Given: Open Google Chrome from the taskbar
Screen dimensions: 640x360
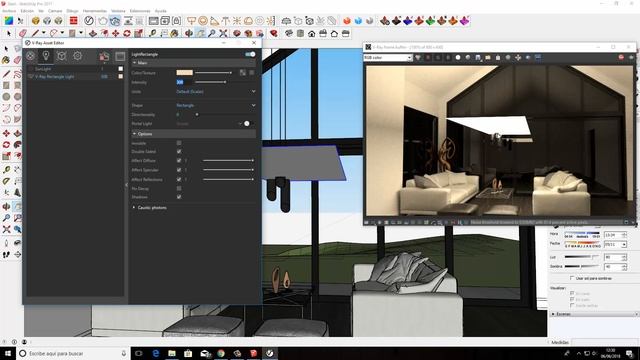Looking at the screenshot, I should coord(221,353).
